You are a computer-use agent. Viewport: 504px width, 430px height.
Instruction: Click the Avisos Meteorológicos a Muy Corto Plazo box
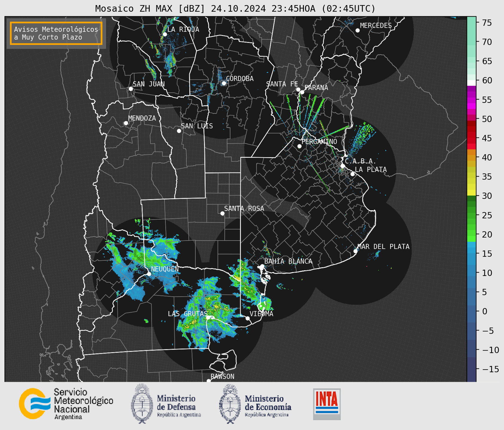(56, 33)
